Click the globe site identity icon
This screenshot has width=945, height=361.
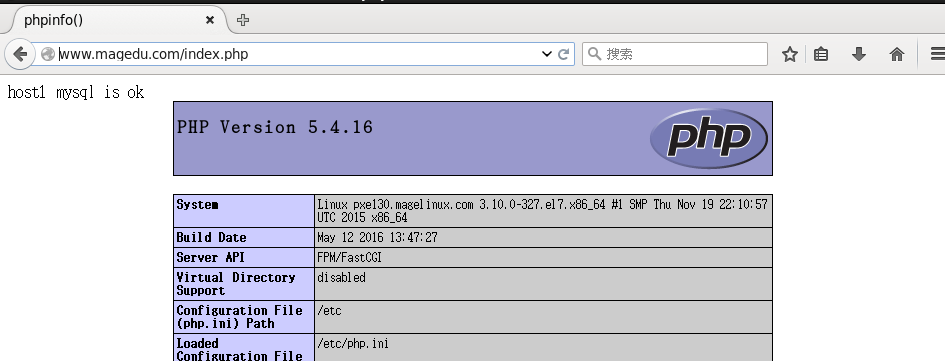(x=48, y=54)
